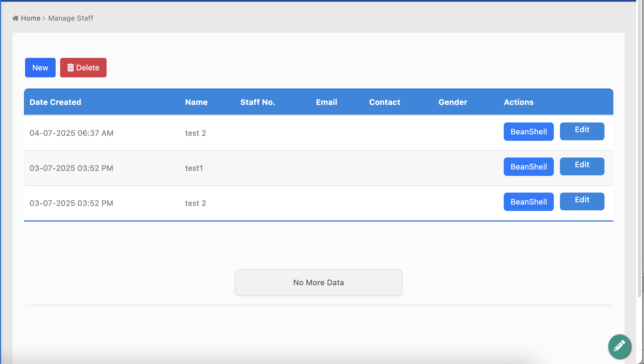Click the Name column header

pyautogui.click(x=196, y=102)
